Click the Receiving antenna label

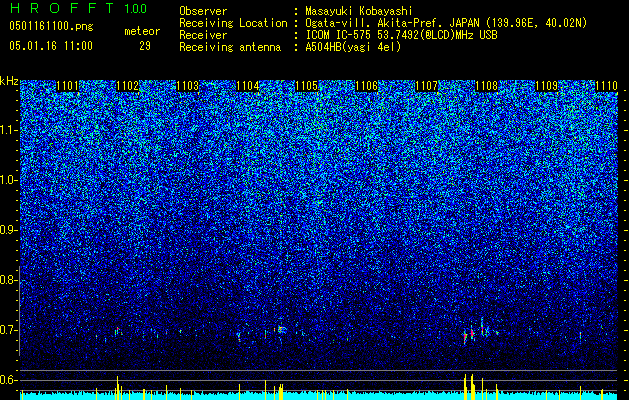[230, 47]
